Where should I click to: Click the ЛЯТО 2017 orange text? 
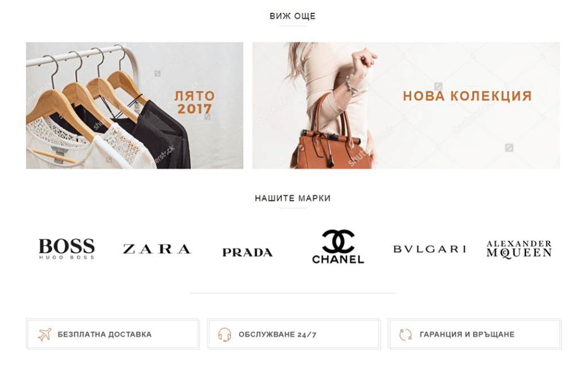point(194,102)
